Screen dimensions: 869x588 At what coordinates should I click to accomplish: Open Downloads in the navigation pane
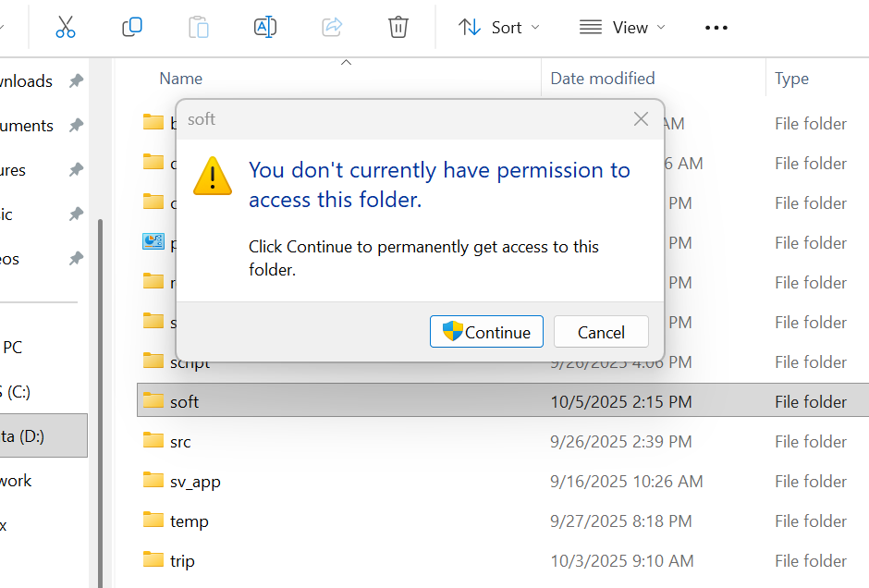point(26,81)
